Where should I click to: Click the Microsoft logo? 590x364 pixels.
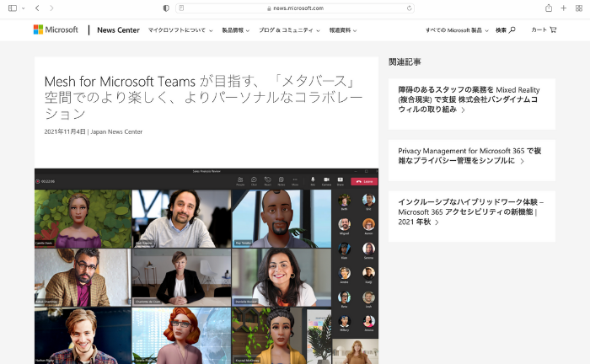[56, 29]
